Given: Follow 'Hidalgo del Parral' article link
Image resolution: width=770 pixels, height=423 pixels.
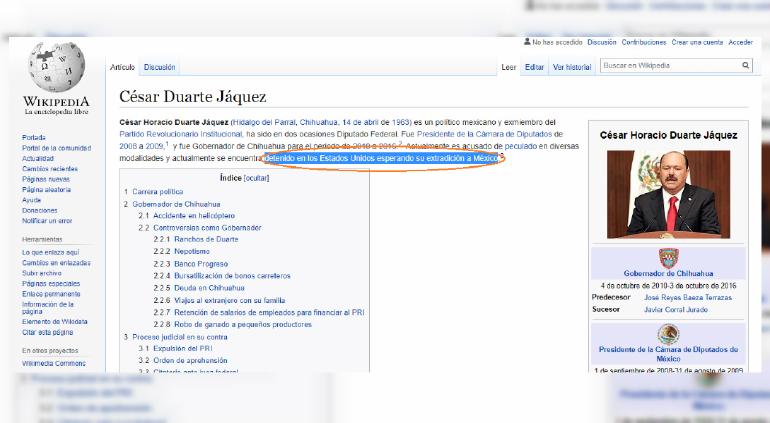Looking at the screenshot, I should pos(264,122).
